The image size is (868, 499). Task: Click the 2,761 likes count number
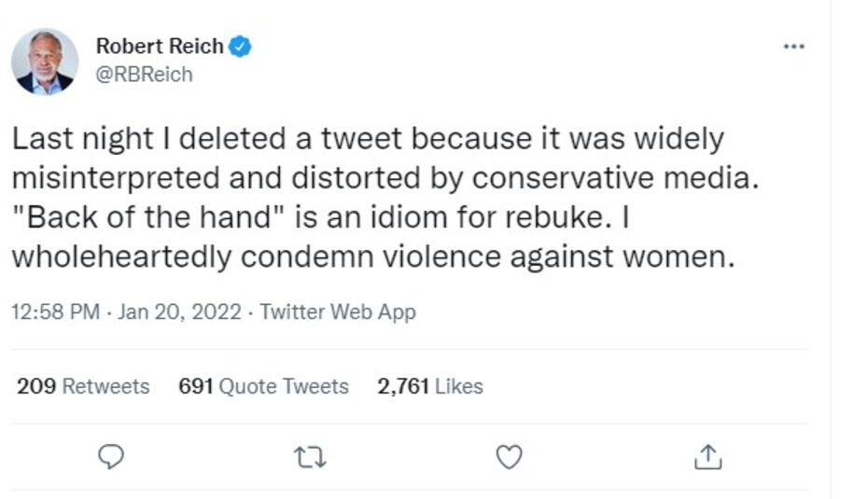[403, 386]
